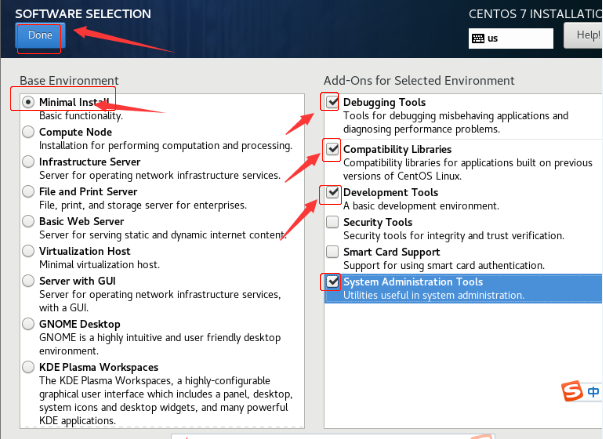Screen dimensions: 603x439
Task: Click the 'Security Tools' label text
Action: point(378,222)
